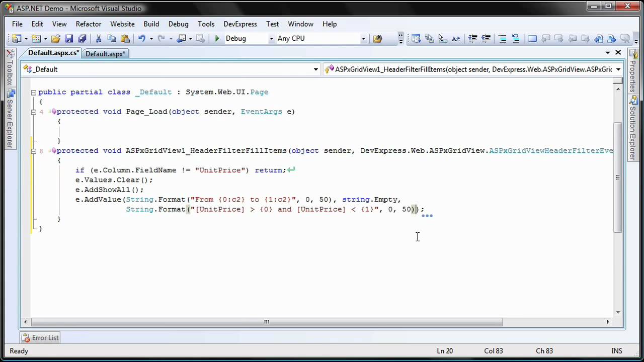Open the Edit menu
The image size is (644, 362).
click(x=37, y=24)
